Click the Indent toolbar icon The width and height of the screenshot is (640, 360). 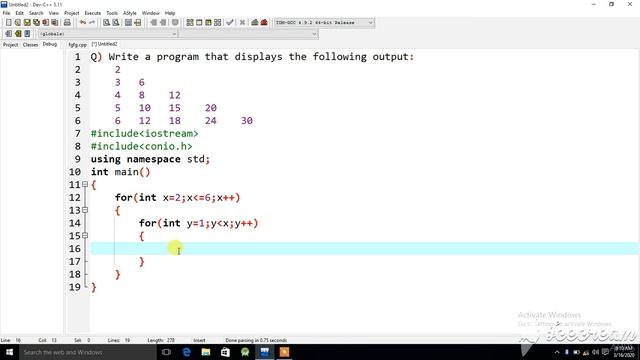tap(153, 22)
